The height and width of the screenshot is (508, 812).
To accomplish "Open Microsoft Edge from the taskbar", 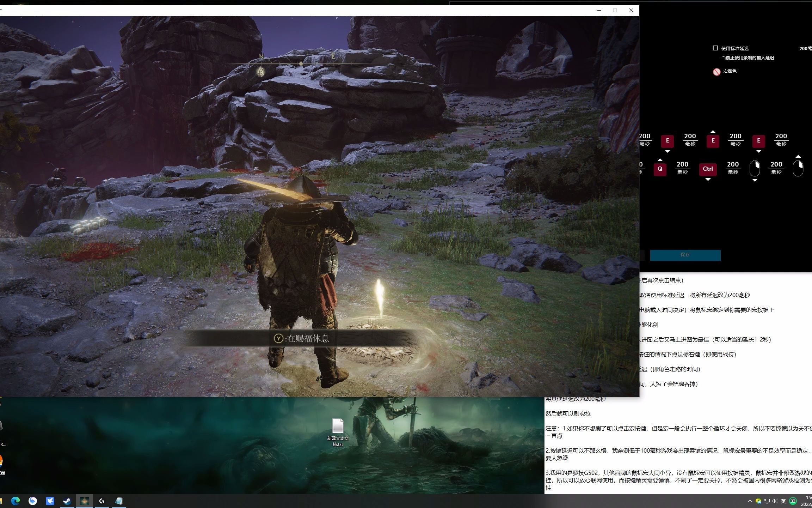I will [x=16, y=501].
